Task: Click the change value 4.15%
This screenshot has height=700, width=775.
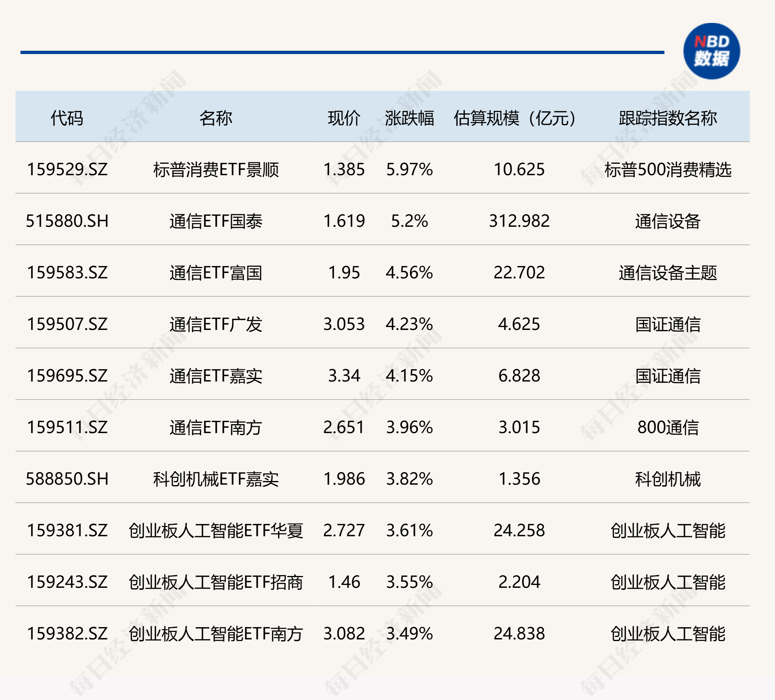Action: click(410, 376)
